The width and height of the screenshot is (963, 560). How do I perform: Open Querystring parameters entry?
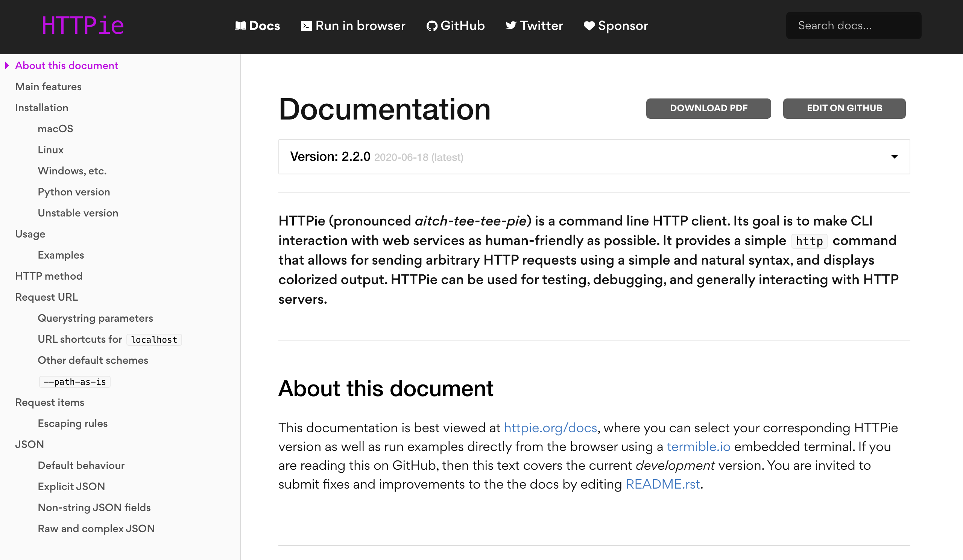[95, 318]
